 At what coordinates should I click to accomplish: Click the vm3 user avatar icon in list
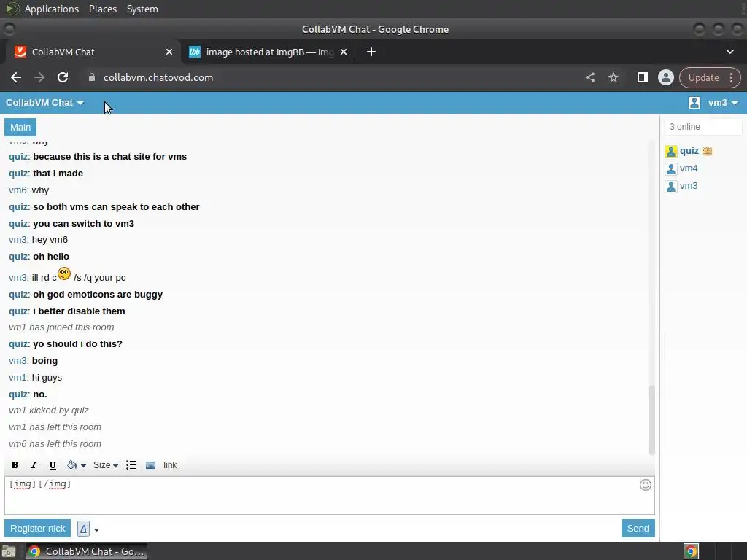click(x=671, y=186)
